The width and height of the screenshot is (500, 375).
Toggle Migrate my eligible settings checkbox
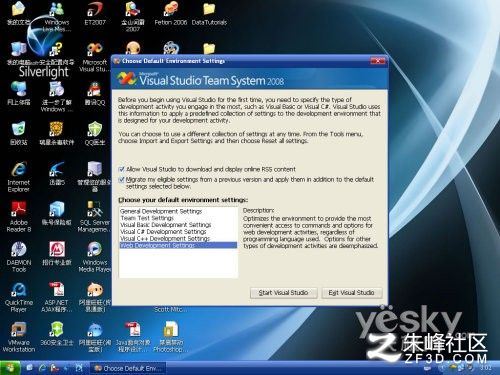point(122,180)
